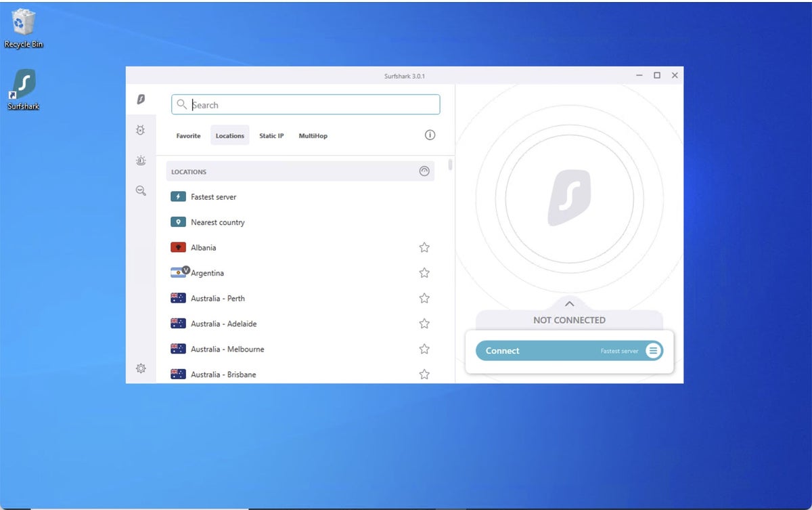
Task: Select the Locations tab
Action: click(x=230, y=135)
